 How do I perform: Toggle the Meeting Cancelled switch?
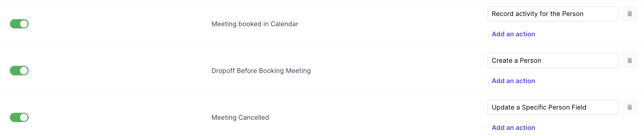pyautogui.click(x=19, y=117)
